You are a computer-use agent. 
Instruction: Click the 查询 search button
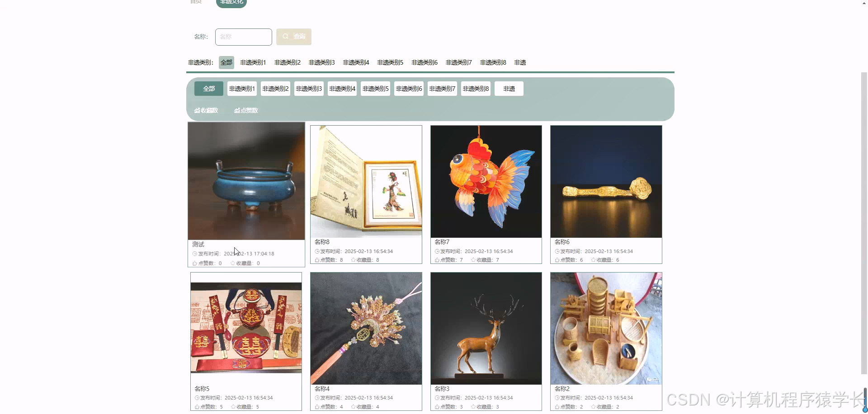[x=294, y=37]
